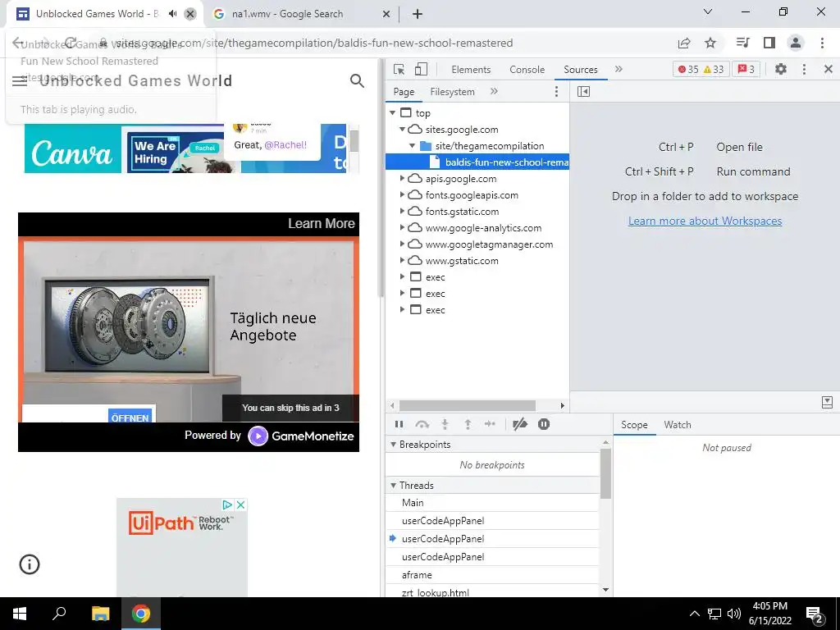
Task: Toggle pause on exceptions icon
Action: pyautogui.click(x=544, y=424)
